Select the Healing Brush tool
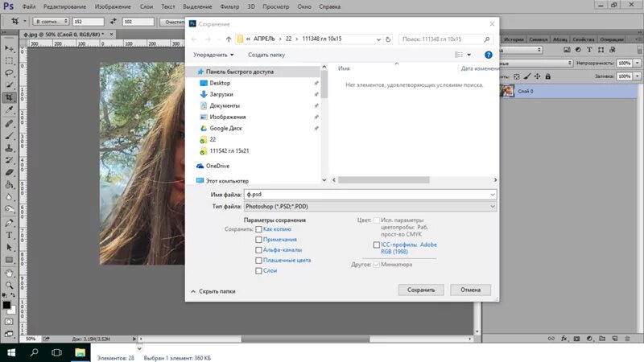The width and height of the screenshot is (644, 362). [x=9, y=123]
